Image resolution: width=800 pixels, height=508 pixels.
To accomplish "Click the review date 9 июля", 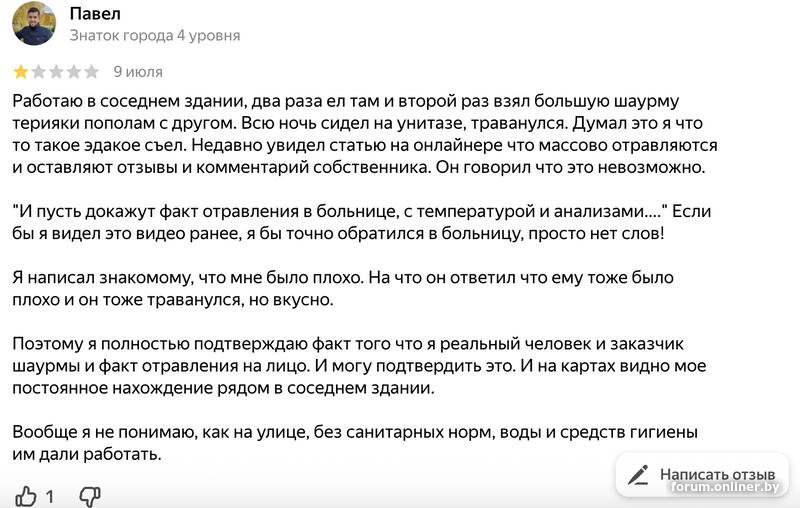I will coord(138,72).
